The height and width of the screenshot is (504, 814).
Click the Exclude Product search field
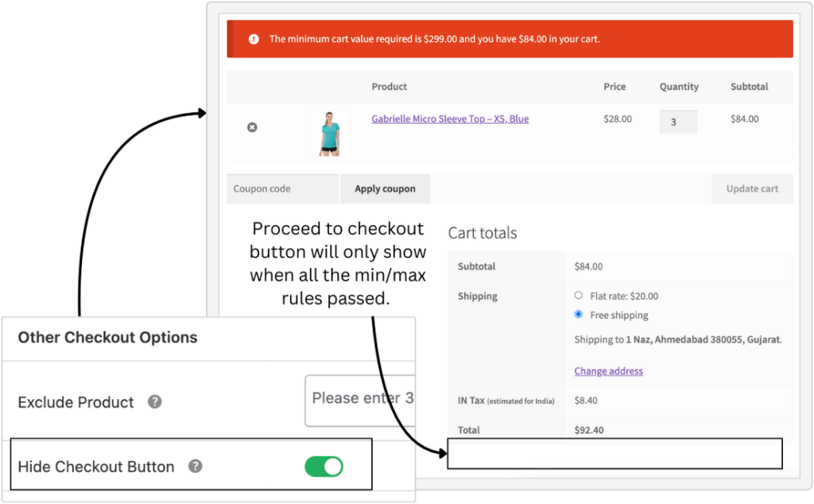[x=361, y=400]
